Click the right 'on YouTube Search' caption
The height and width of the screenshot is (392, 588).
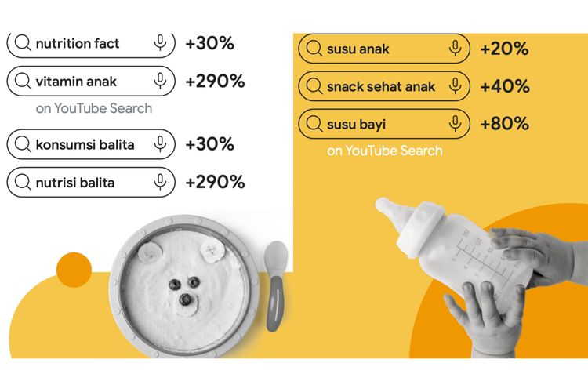pos(384,151)
